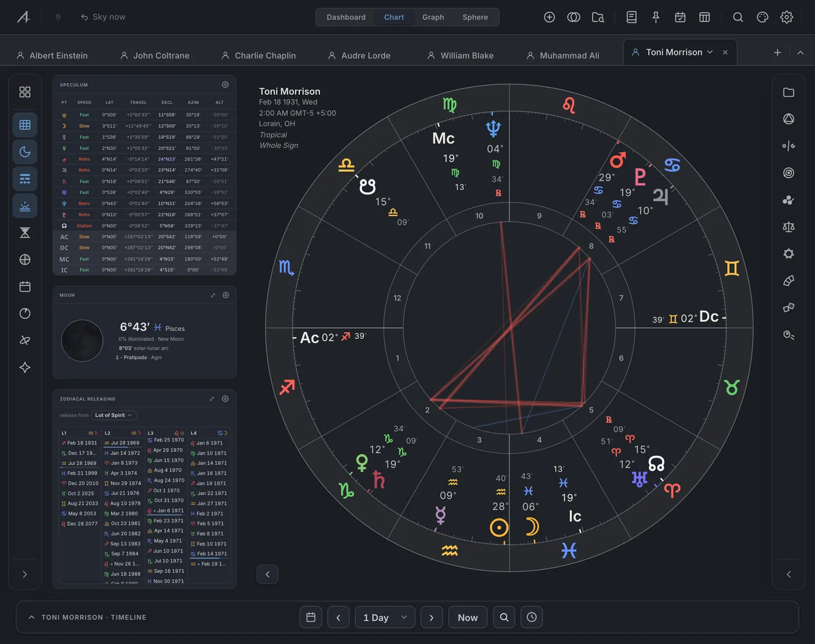This screenshot has height=644, width=815.
Task: Open Zodiacal Releasing panel settings gear
Action: coord(225,399)
